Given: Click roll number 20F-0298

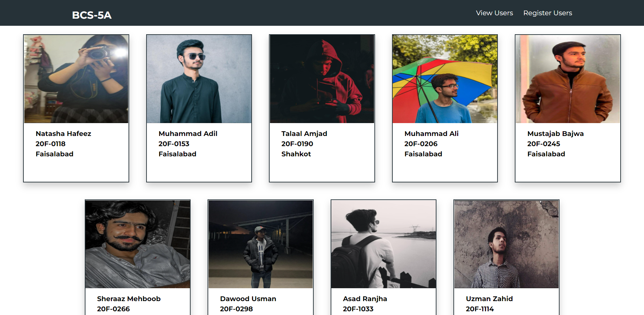Looking at the screenshot, I should tap(236, 309).
